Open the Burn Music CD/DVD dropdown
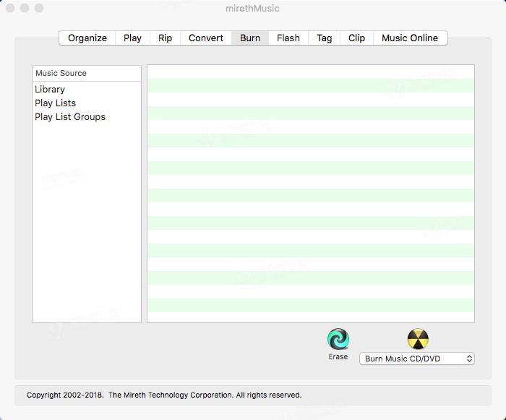This screenshot has width=506, height=420. point(417,359)
